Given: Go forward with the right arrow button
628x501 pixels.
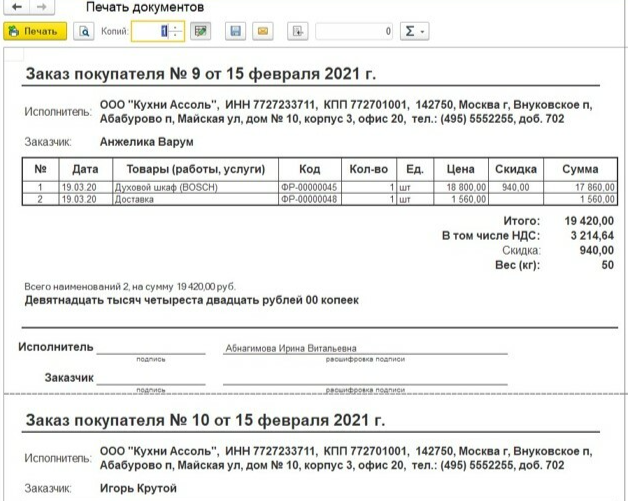Looking at the screenshot, I should [x=42, y=7].
